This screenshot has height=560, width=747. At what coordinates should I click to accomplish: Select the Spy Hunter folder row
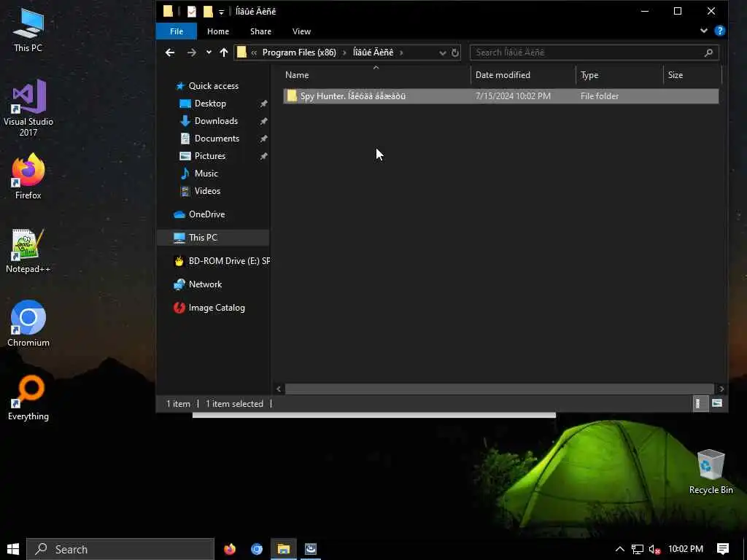[500, 96]
